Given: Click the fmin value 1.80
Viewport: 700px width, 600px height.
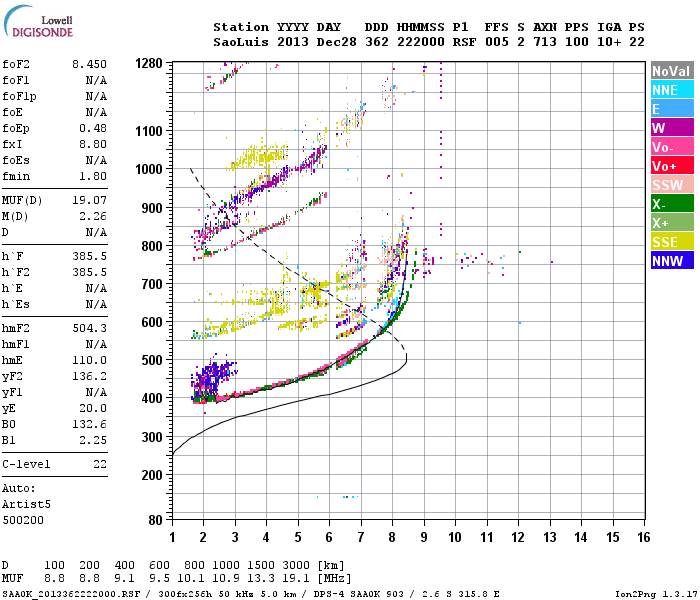Looking at the screenshot, I should pos(93,176).
